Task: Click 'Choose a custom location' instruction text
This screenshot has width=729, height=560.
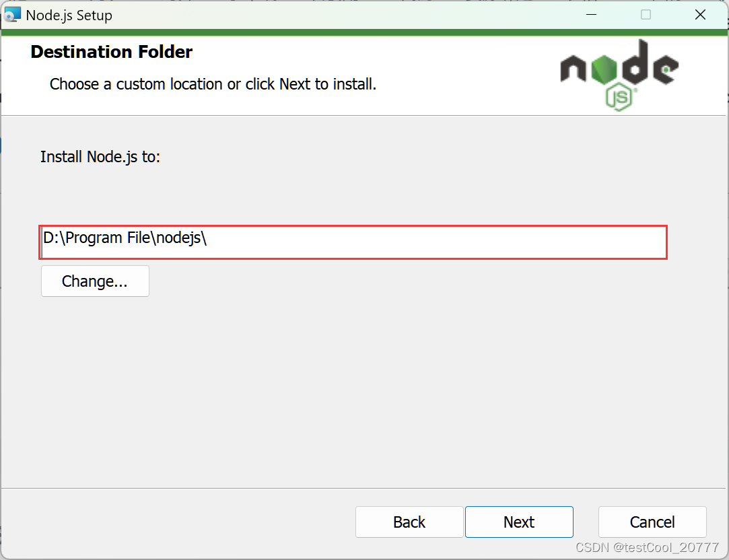Action: click(213, 84)
